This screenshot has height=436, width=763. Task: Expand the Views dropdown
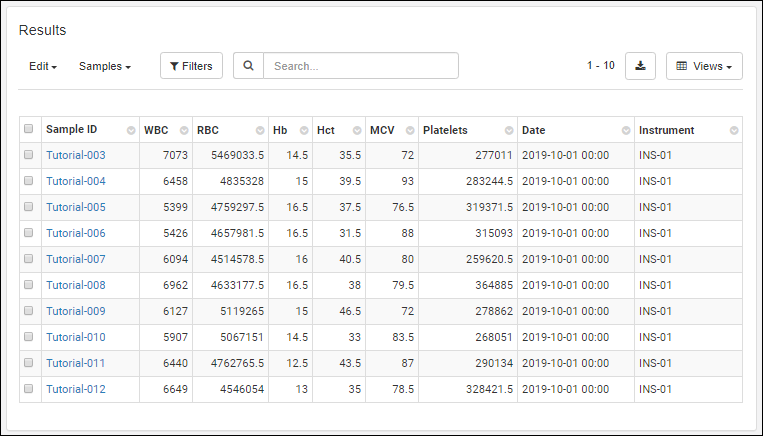pos(704,66)
